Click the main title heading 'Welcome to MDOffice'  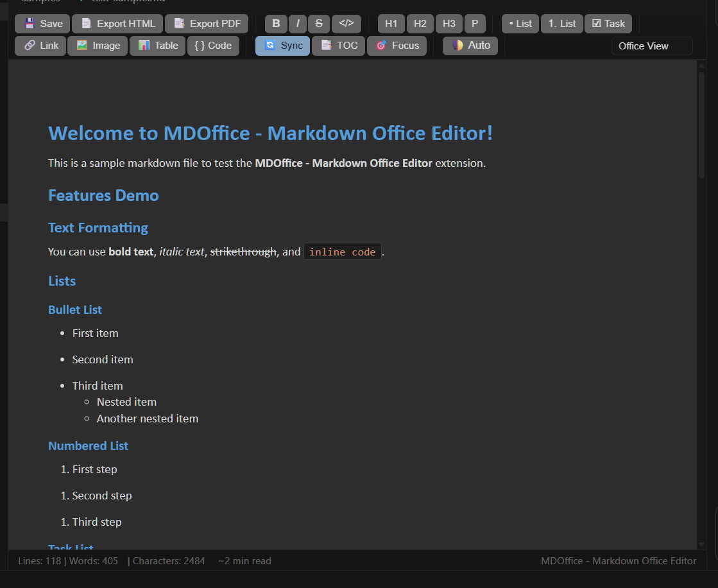tap(270, 134)
